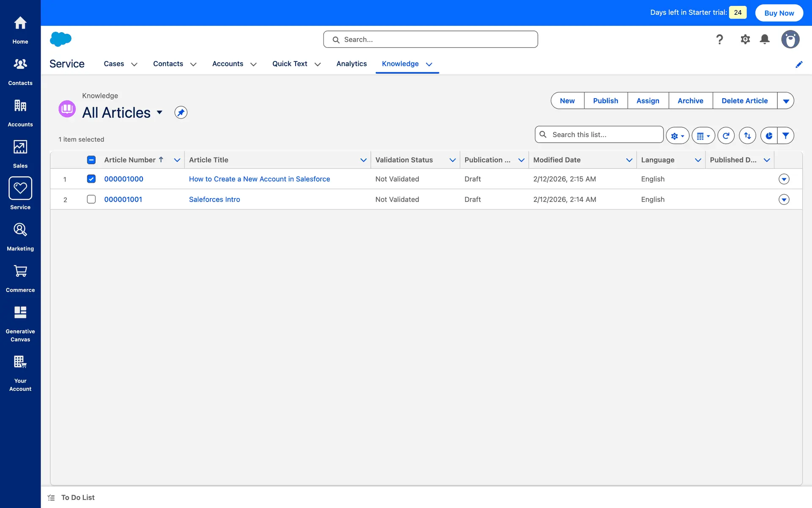Open notifications bell
The height and width of the screenshot is (508, 812).
coord(765,39)
